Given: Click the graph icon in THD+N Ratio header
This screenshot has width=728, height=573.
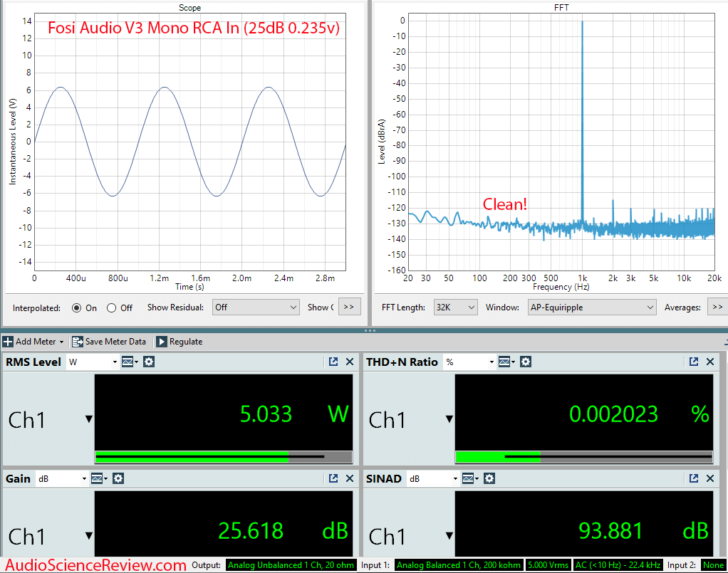Looking at the screenshot, I should [x=506, y=362].
